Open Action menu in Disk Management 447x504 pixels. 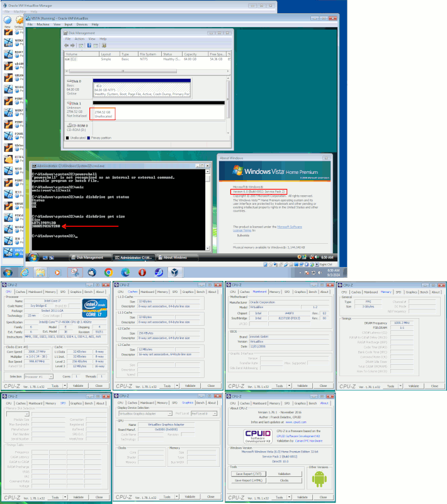79,39
